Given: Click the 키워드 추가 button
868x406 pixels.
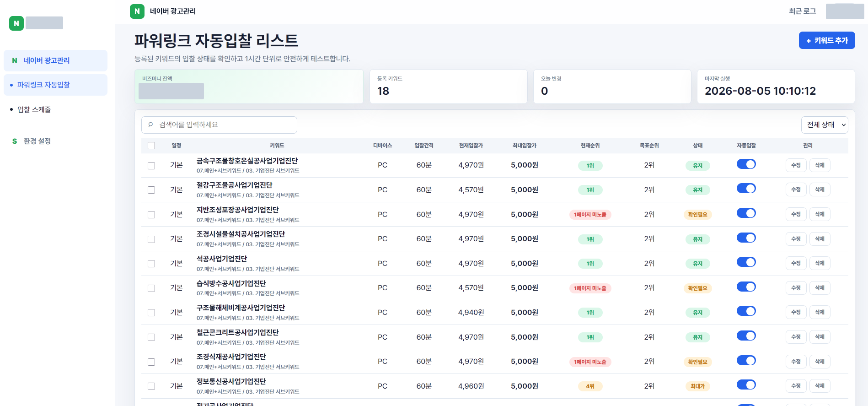Looking at the screenshot, I should [827, 40].
